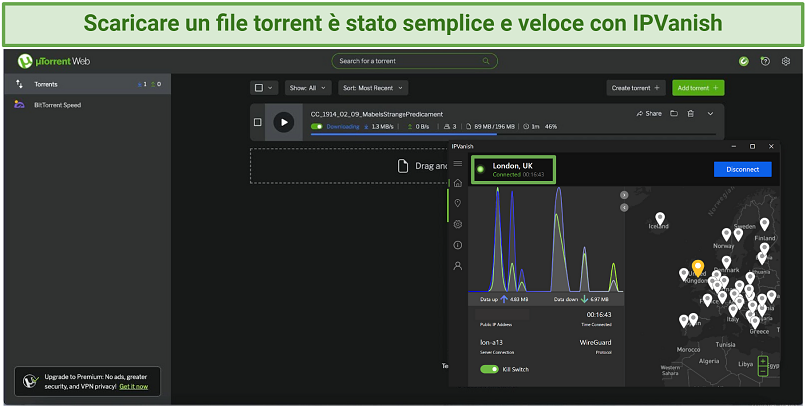
Task: Click the left arrow panel toggle
Action: [x=624, y=208]
